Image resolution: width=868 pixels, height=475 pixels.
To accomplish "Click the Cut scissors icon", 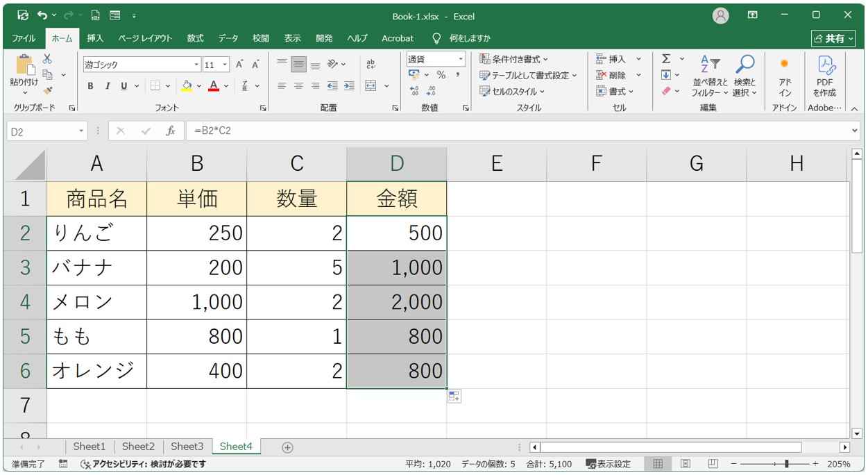I will point(47,60).
